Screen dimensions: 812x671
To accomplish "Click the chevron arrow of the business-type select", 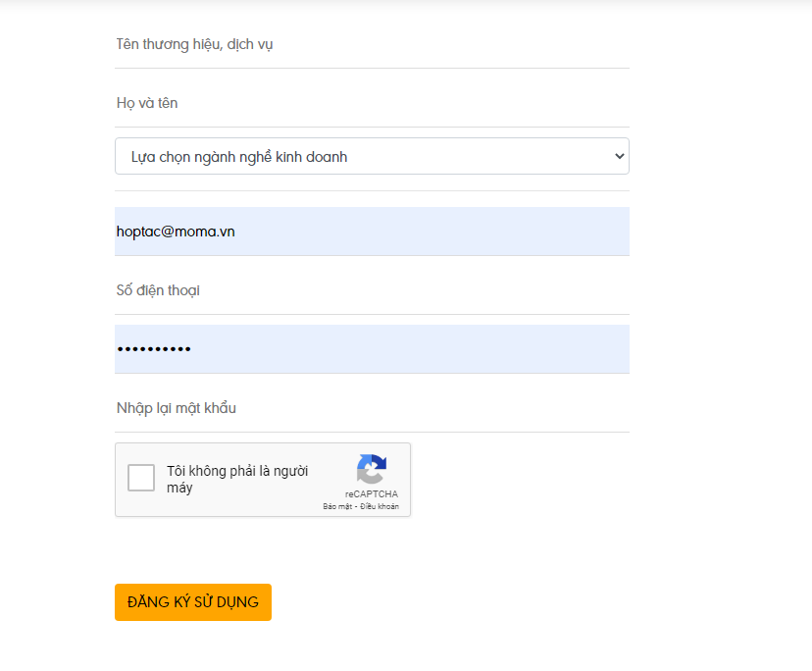I will (618, 157).
